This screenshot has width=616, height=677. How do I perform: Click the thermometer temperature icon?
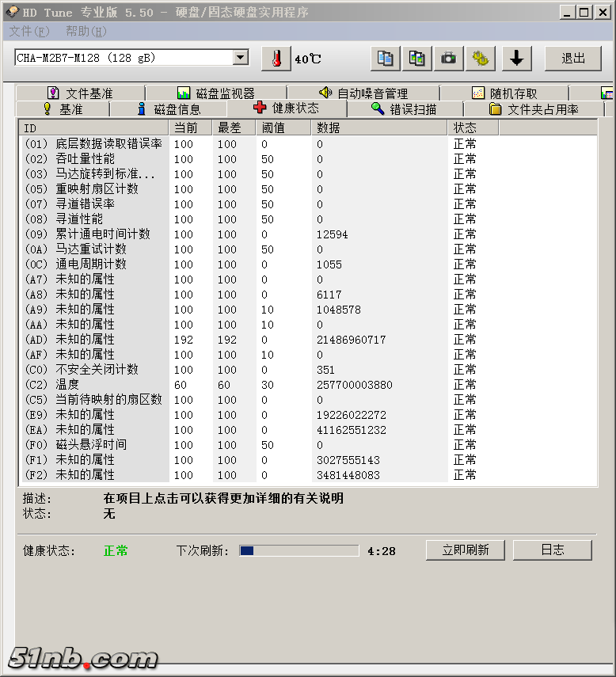tap(276, 59)
